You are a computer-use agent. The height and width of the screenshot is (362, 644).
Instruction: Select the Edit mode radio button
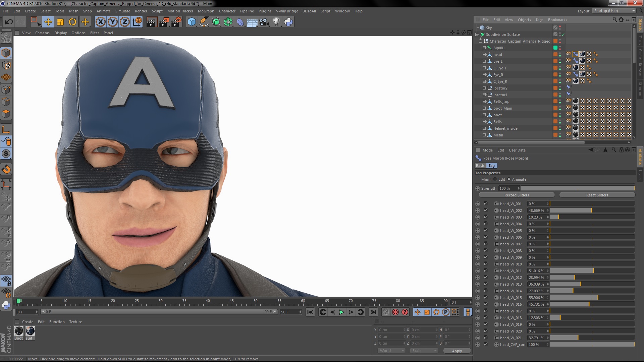click(495, 179)
